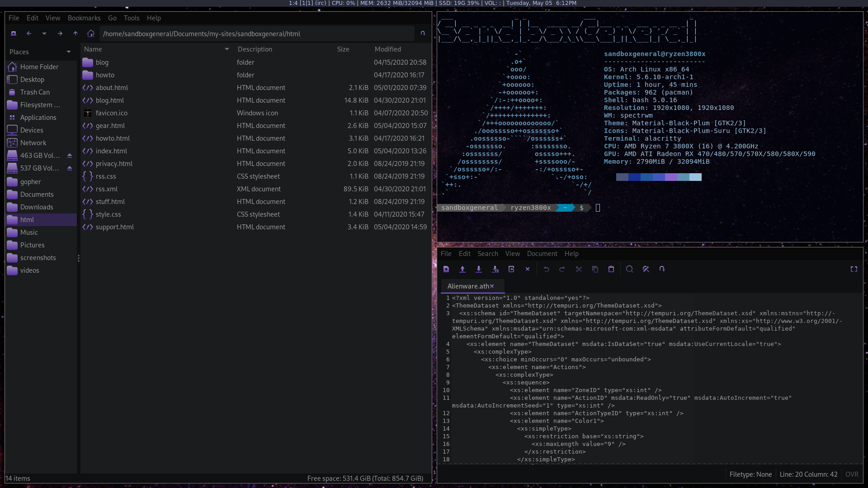Viewport: 868px width, 488px height.
Task: Click the top status bar clock text
Action: coord(541,3)
